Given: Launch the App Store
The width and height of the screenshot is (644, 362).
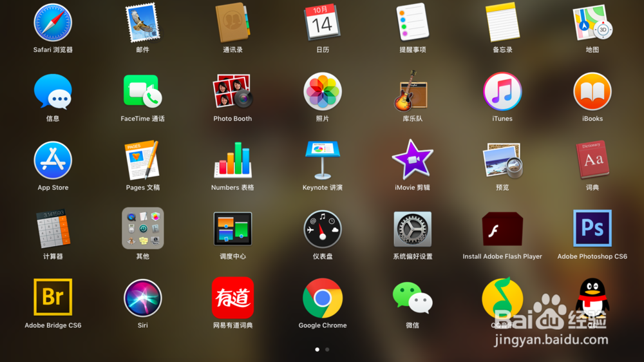Looking at the screenshot, I should pyautogui.click(x=53, y=160).
